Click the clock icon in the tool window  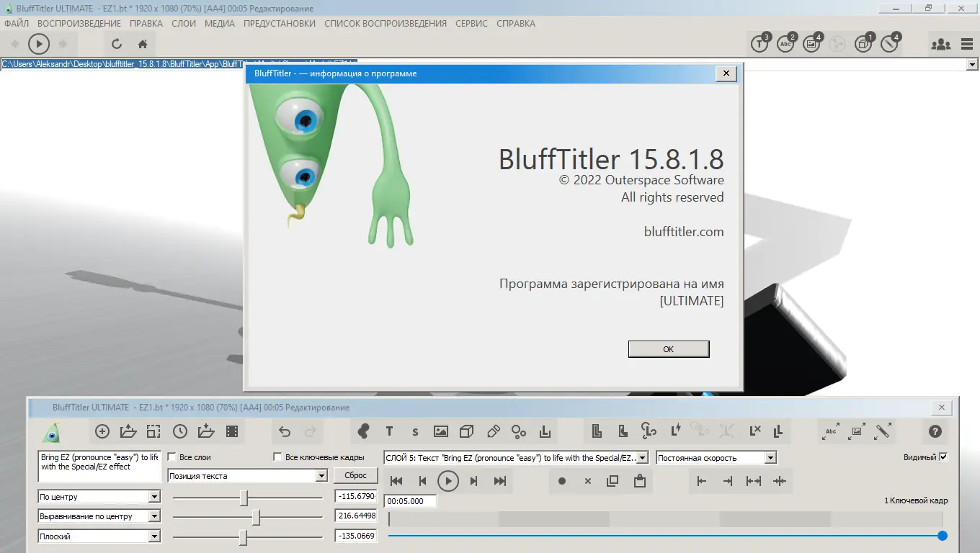point(180,431)
